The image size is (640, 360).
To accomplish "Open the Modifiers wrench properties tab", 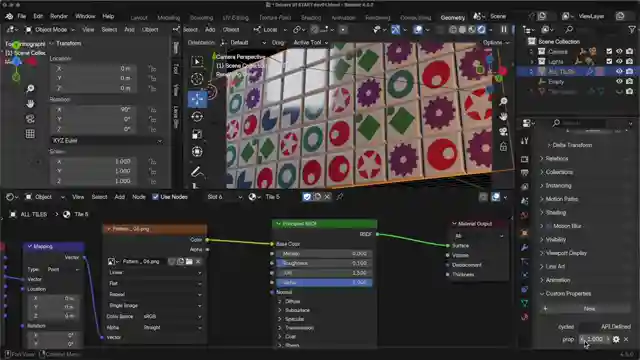I will 524,247.
